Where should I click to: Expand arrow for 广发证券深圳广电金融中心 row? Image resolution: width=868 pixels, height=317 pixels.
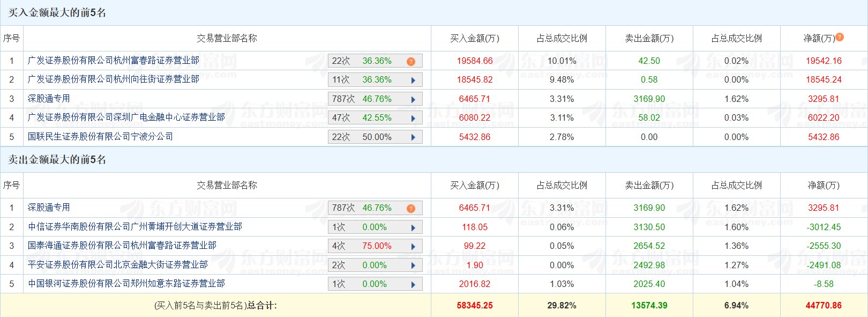click(x=413, y=119)
